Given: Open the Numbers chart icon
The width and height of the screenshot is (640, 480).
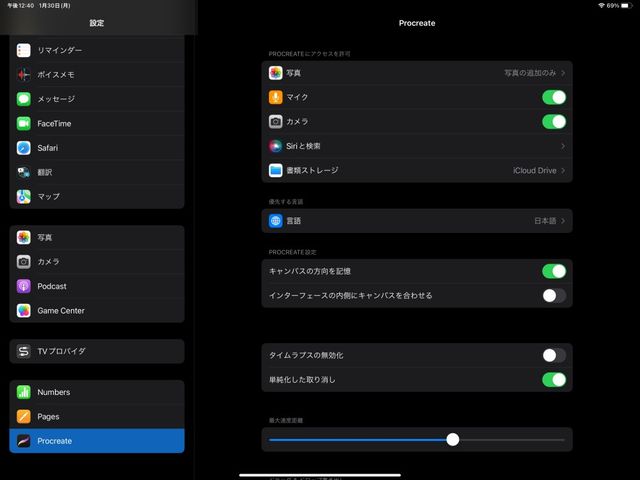Looking at the screenshot, I should pos(24,392).
